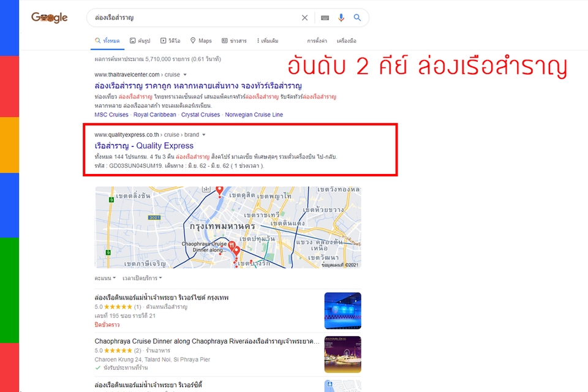Viewport: 588px width, 392px height.
Task: Open the เวลาเปิดบริการ hours dropdown
Action: tap(142, 278)
